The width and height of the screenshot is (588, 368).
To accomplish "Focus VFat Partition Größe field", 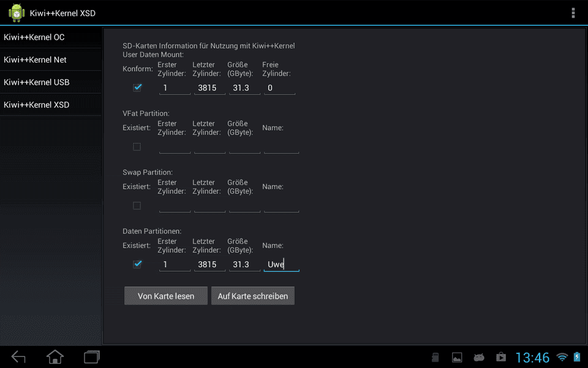I will 244,147.
